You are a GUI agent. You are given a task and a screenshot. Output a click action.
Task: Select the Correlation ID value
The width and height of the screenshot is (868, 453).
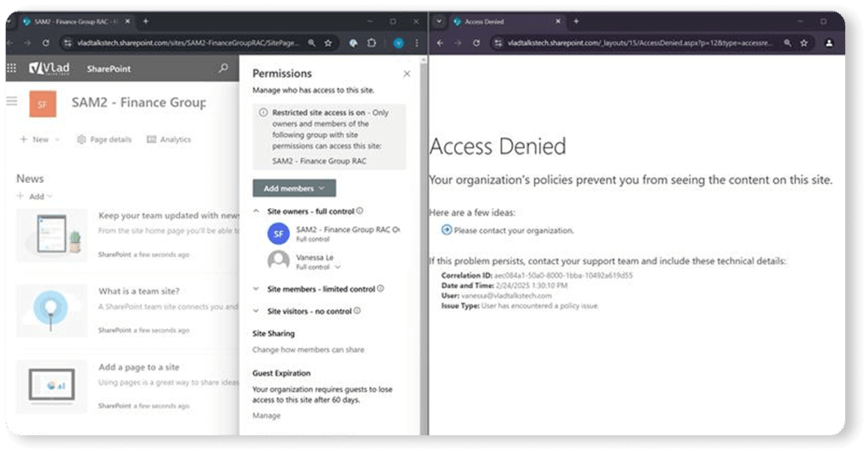(x=563, y=275)
